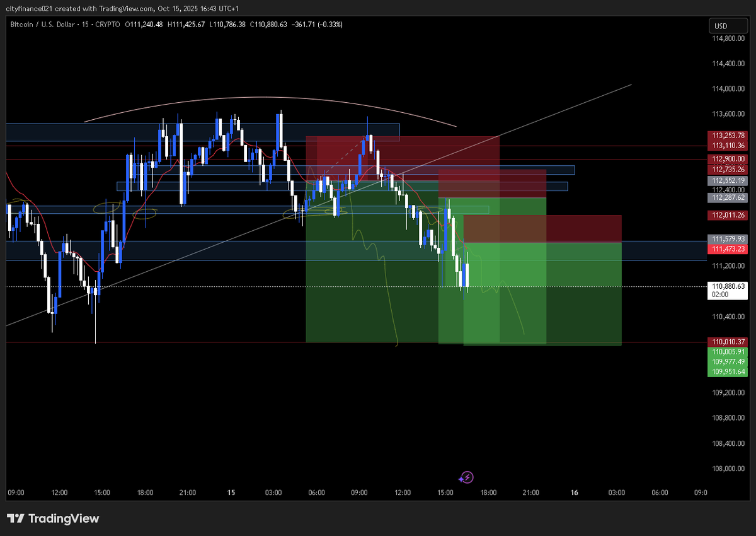Click the date label 15 on time axis
Image resolution: width=756 pixels, height=536 pixels.
coord(230,492)
